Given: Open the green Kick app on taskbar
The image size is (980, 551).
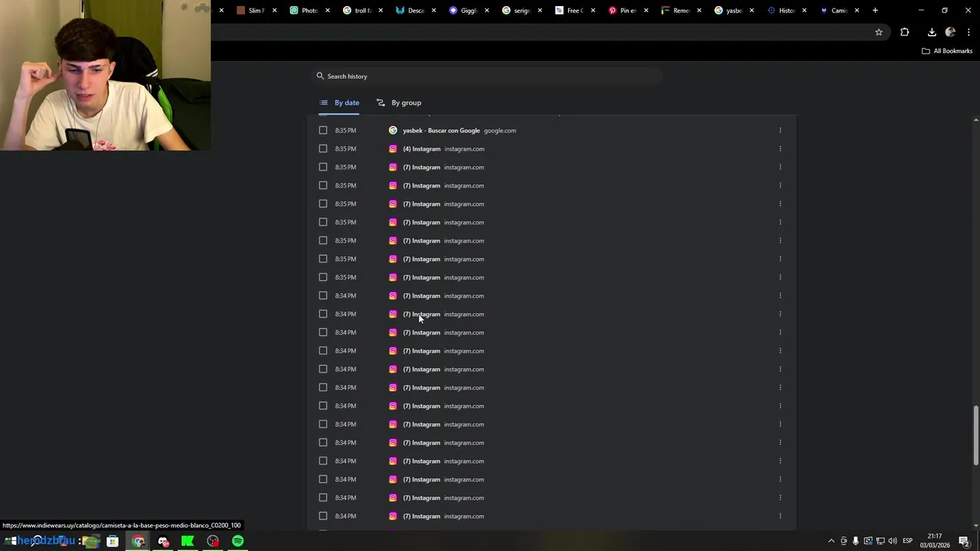Looking at the screenshot, I should (x=188, y=541).
